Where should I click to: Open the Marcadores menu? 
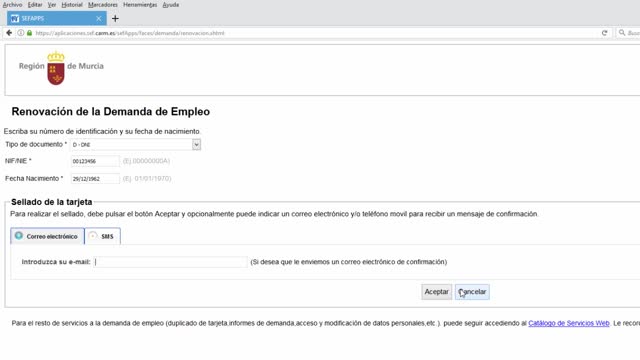coord(102,5)
